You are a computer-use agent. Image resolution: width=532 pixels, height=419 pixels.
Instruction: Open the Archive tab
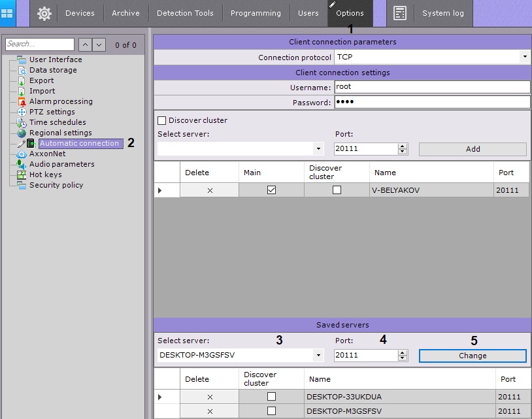tap(125, 13)
